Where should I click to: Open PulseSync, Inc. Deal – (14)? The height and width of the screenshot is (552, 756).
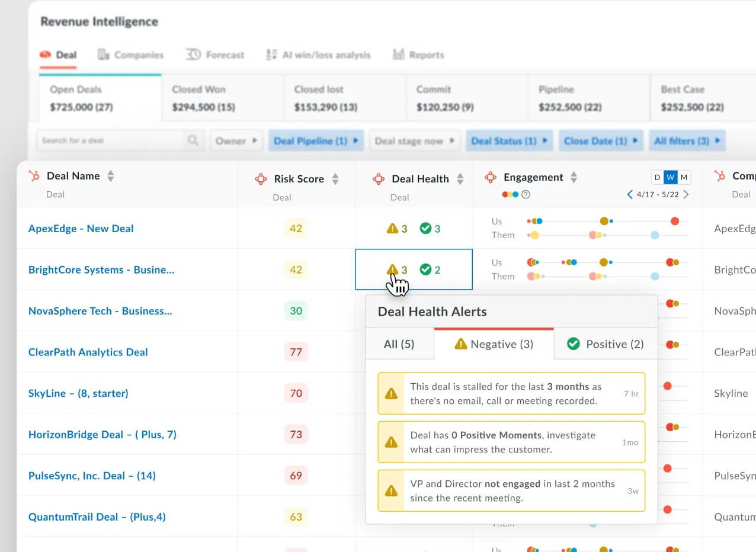[x=92, y=476]
